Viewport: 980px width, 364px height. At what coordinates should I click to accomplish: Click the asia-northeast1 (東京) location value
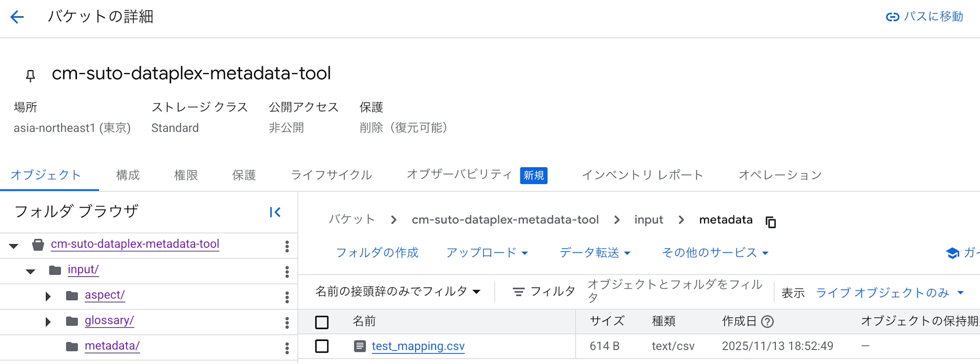point(73,128)
